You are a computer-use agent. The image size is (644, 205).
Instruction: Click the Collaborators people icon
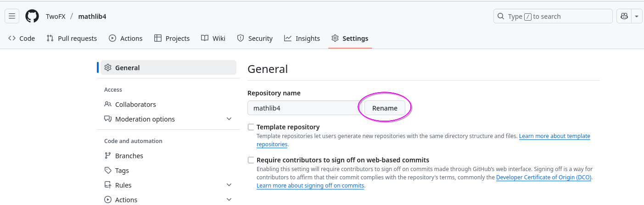click(108, 105)
